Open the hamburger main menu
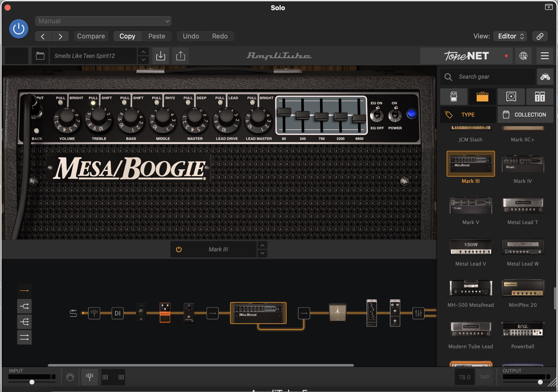 [545, 56]
